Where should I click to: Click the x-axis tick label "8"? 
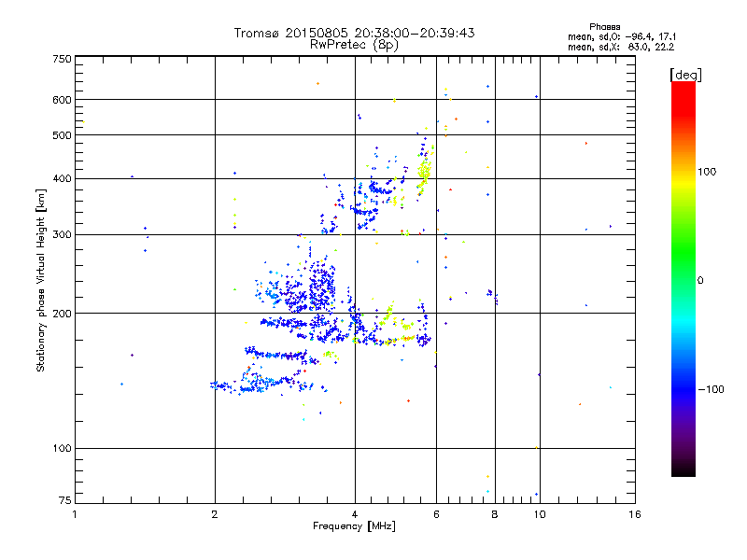coord(495,514)
